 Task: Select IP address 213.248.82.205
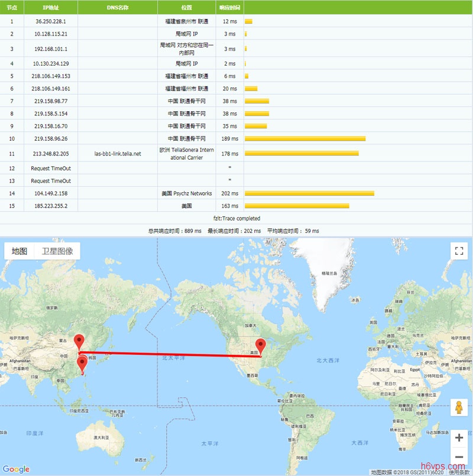[x=51, y=154]
